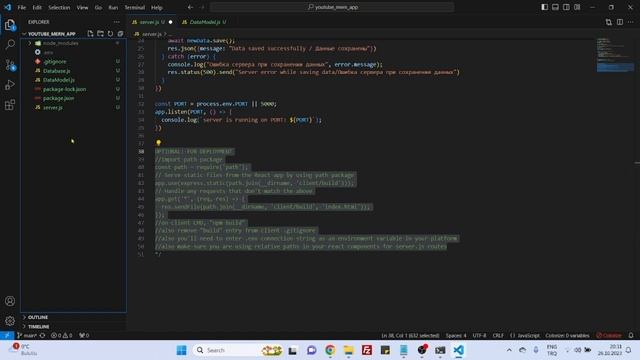Viewport: 640px width, 360px height.
Task: Open the Manage gear icon
Action: coord(10,321)
